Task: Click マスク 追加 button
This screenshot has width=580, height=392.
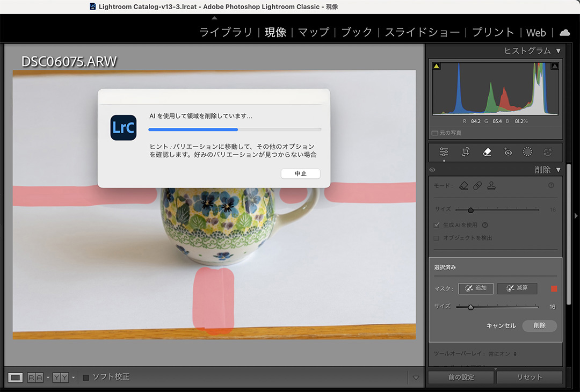Action: point(476,288)
